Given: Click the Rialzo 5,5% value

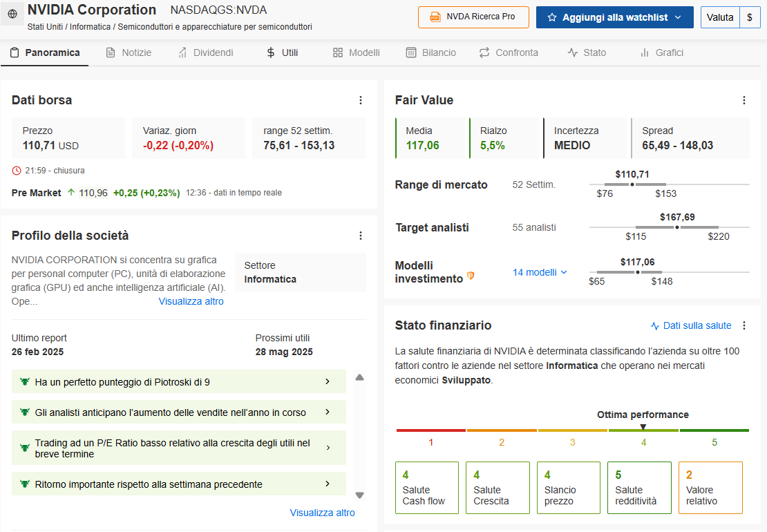Looking at the screenshot, I should coord(493,146).
